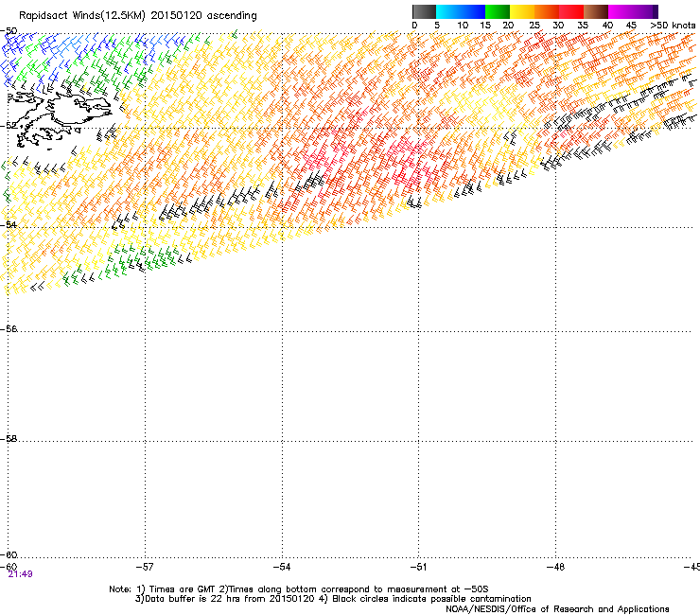Click the green 15-20 knots legend swatch
The height and width of the screenshot is (615, 700).
coord(498,11)
